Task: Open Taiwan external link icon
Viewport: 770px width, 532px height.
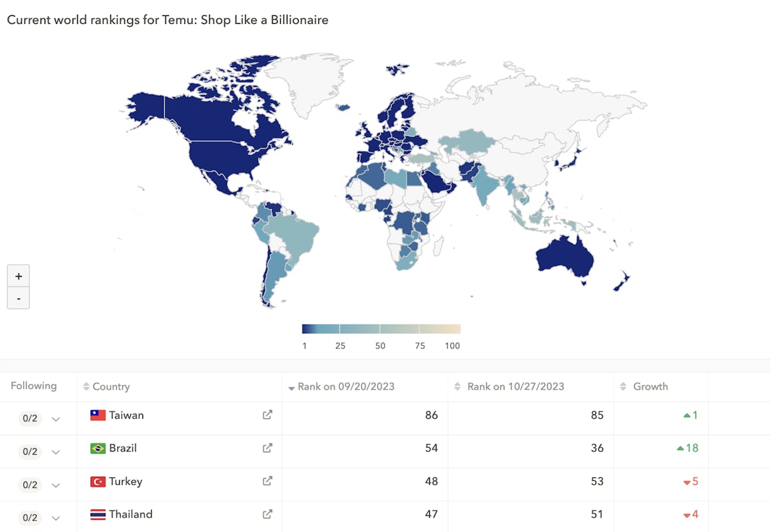Action: (x=267, y=415)
